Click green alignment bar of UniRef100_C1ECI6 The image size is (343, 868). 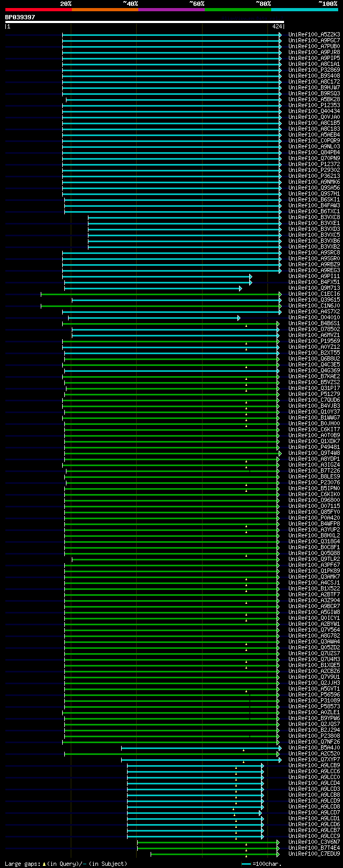click(161, 294)
